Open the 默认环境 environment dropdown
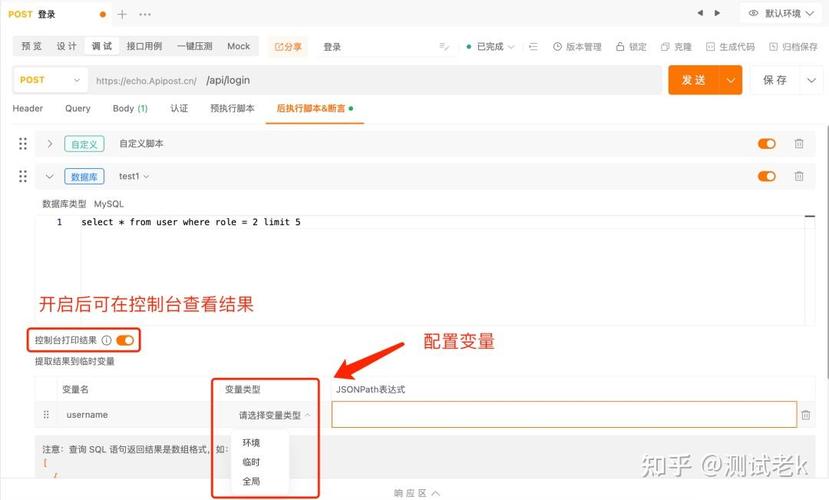 [782, 13]
